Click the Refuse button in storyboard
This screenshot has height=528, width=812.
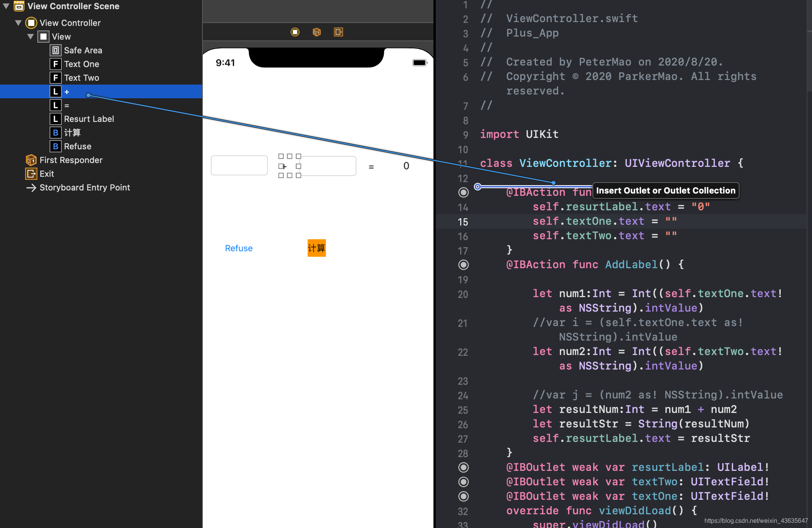pyautogui.click(x=239, y=248)
